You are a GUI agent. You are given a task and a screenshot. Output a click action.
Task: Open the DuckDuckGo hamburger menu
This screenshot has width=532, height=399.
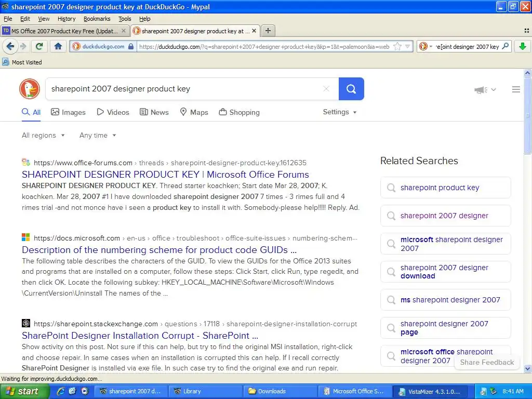pyautogui.click(x=516, y=89)
